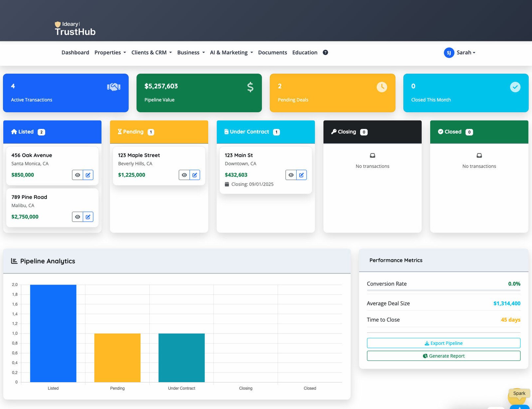Expand the Clients & CRM dropdown
The height and width of the screenshot is (409, 532).
[152, 52]
